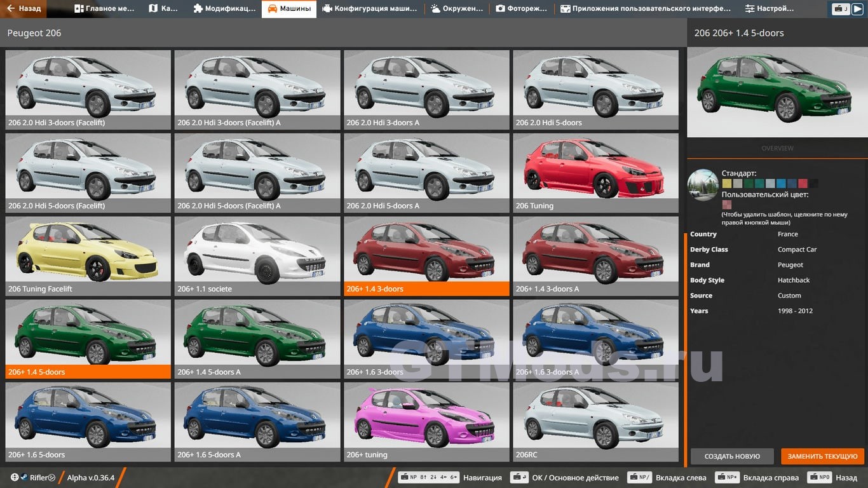
Task: Open the Модификации tab with the puzzle icon
Action: 224,9
